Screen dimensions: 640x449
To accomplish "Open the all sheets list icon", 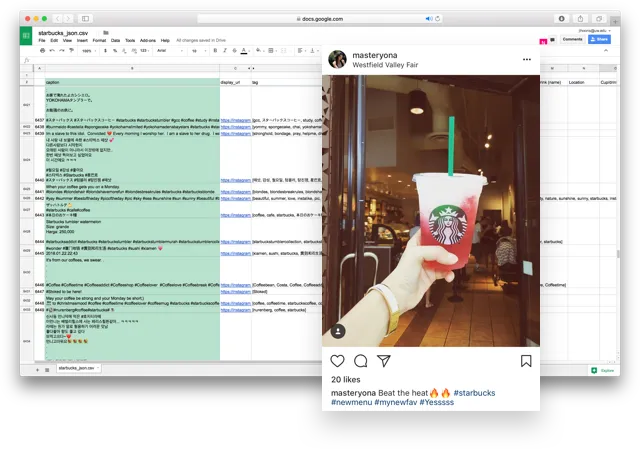I will 47,370.
